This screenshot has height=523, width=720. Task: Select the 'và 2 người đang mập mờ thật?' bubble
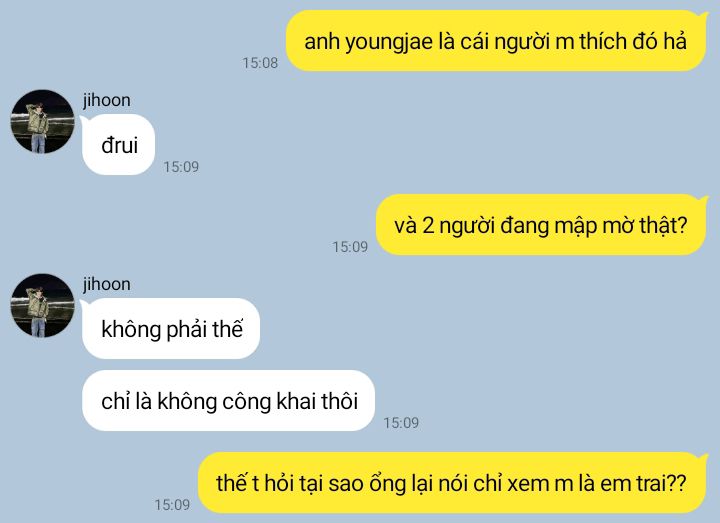tap(541, 225)
